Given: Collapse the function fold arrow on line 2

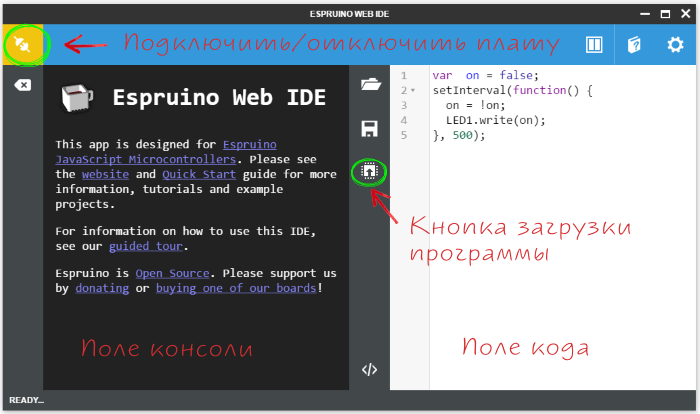Looking at the screenshot, I should pos(413,91).
